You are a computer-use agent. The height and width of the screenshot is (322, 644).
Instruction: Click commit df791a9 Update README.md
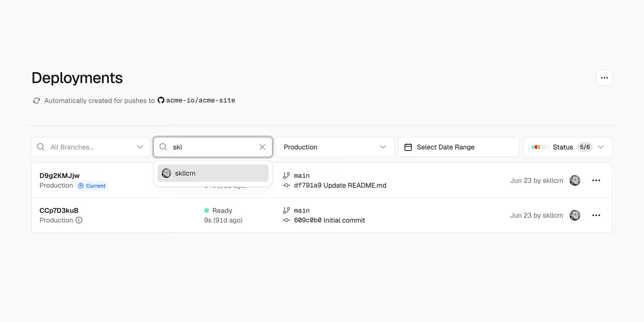tap(340, 185)
